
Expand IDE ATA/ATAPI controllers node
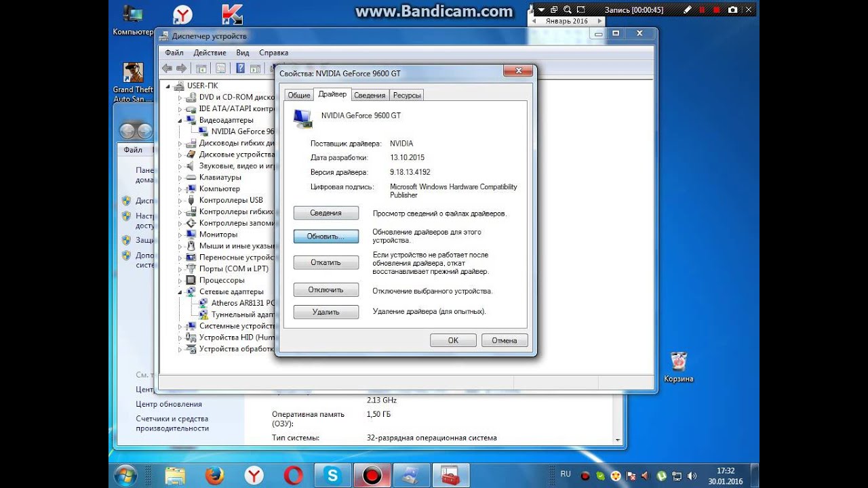(x=180, y=108)
